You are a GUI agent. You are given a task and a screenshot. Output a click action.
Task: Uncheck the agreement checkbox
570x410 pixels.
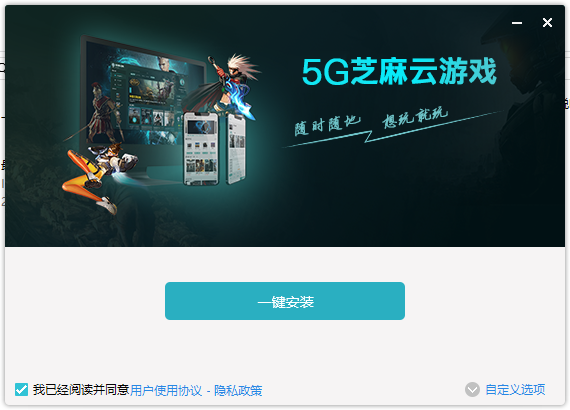coord(21,390)
